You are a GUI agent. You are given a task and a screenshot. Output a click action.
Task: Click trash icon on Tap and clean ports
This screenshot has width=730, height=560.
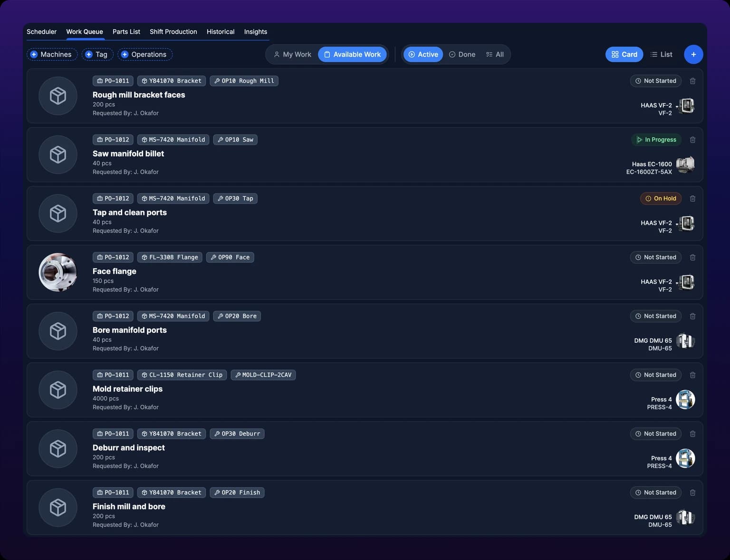coord(692,199)
